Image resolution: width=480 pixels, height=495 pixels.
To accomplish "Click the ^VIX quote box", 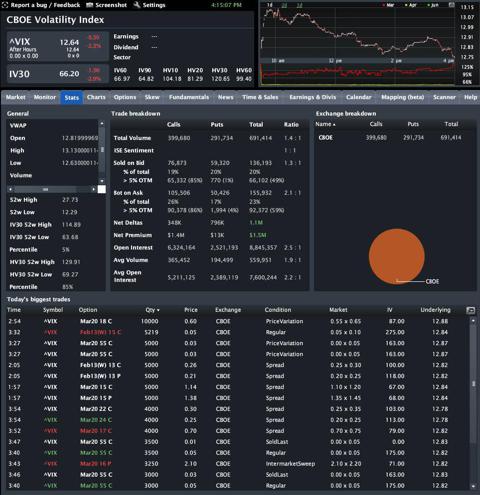I will [57, 47].
